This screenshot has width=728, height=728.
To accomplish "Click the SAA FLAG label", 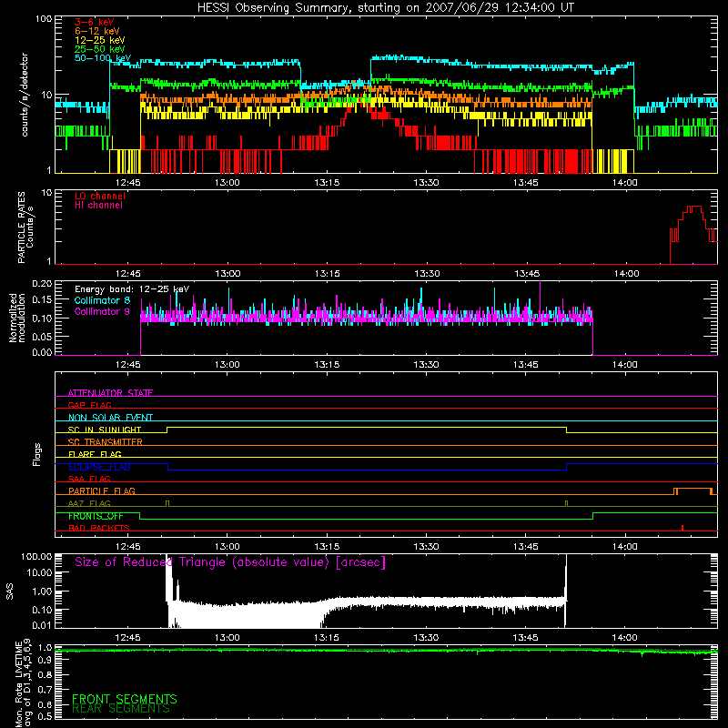I will click(89, 479).
